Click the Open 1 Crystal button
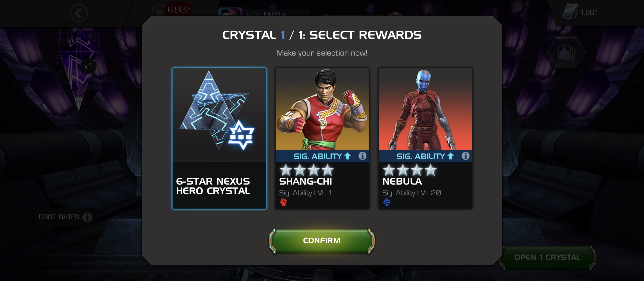644x281 pixels. (547, 257)
